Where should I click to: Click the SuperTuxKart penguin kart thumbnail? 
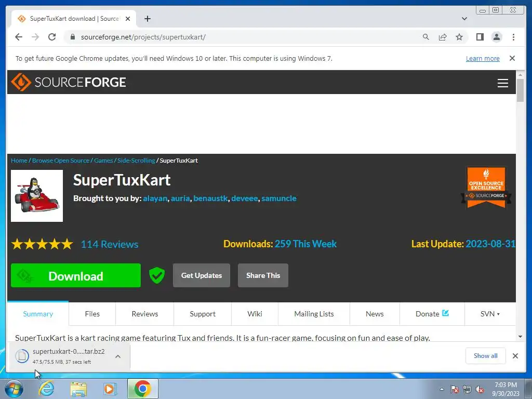tap(37, 196)
